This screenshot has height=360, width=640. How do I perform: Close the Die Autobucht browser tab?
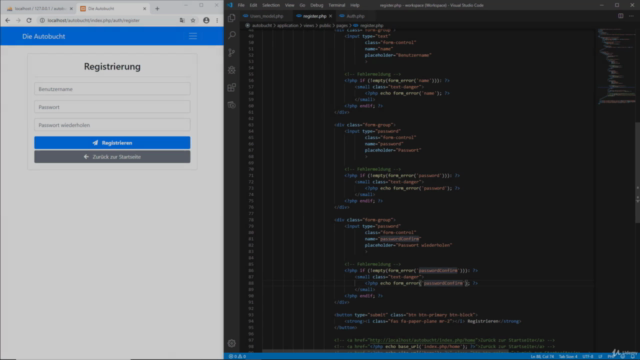[x=144, y=9]
